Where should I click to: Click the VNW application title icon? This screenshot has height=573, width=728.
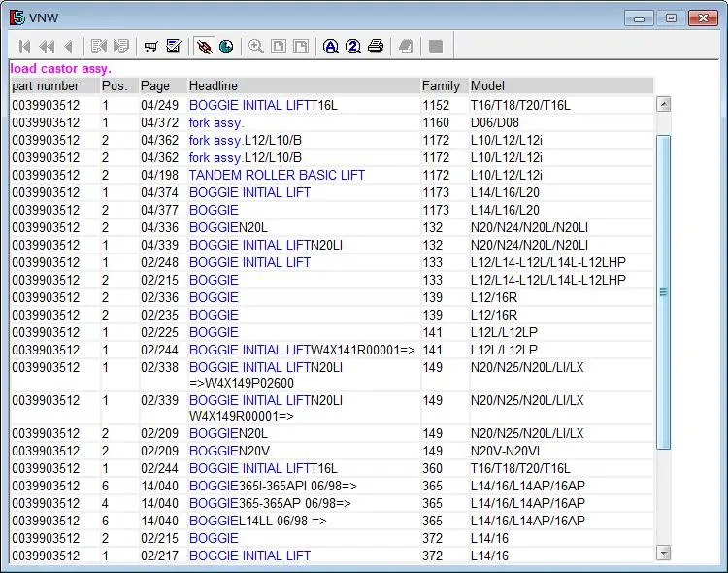click(17, 17)
